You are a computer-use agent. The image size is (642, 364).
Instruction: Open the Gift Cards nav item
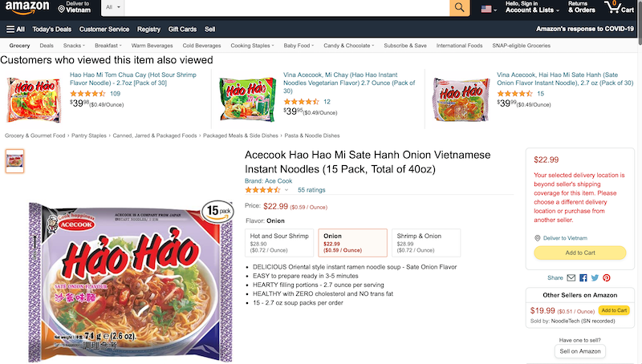[x=182, y=29]
